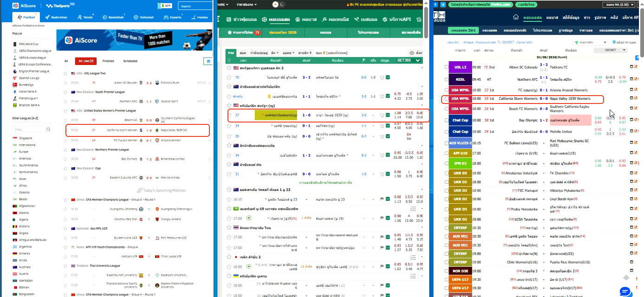
Task: Open the ฟุตบอลโลก 2026 yellow tab
Action: [283, 33]
